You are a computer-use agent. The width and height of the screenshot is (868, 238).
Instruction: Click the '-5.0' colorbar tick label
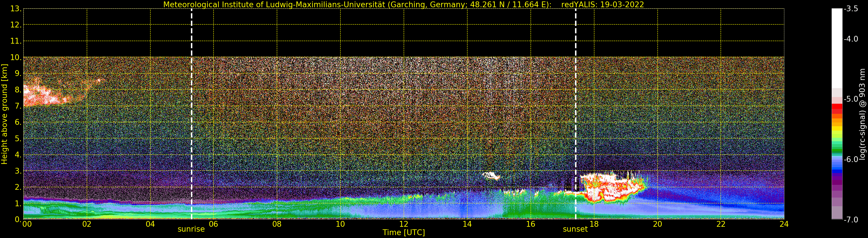851,99
